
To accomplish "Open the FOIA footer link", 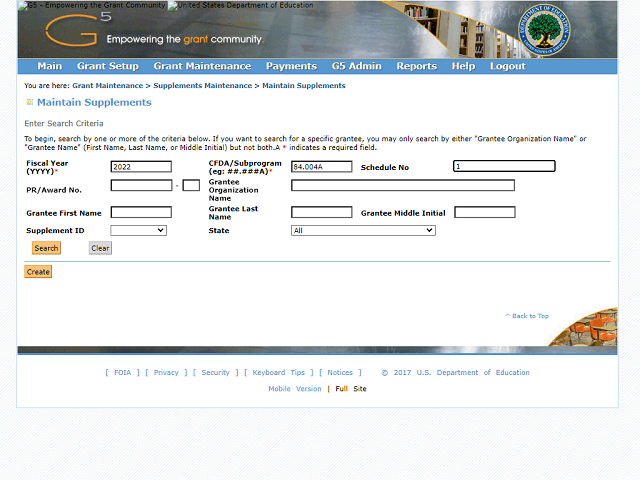I will (x=122, y=373).
